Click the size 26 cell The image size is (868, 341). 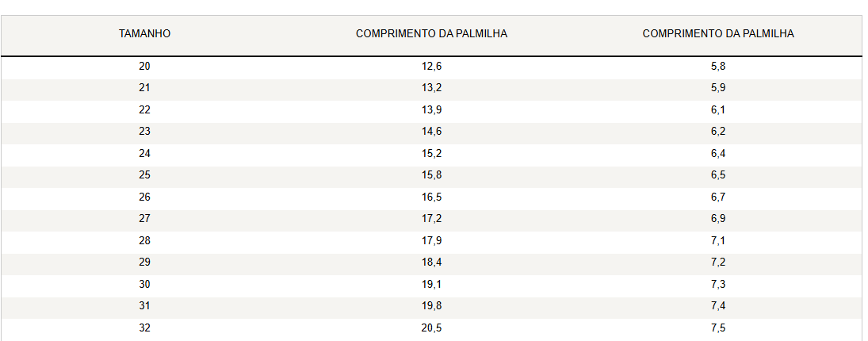click(144, 197)
